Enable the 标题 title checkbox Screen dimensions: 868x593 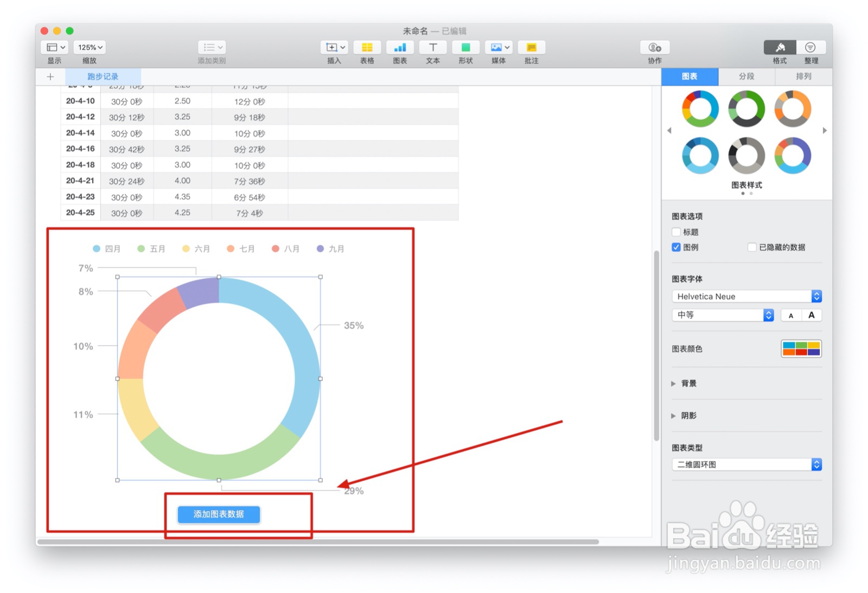coord(676,232)
